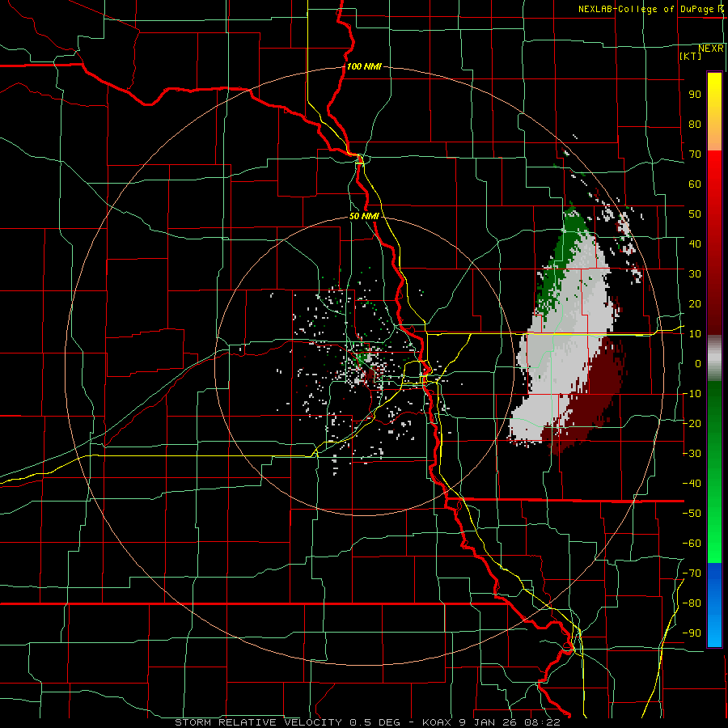Click the [KT] units label

tap(690, 56)
